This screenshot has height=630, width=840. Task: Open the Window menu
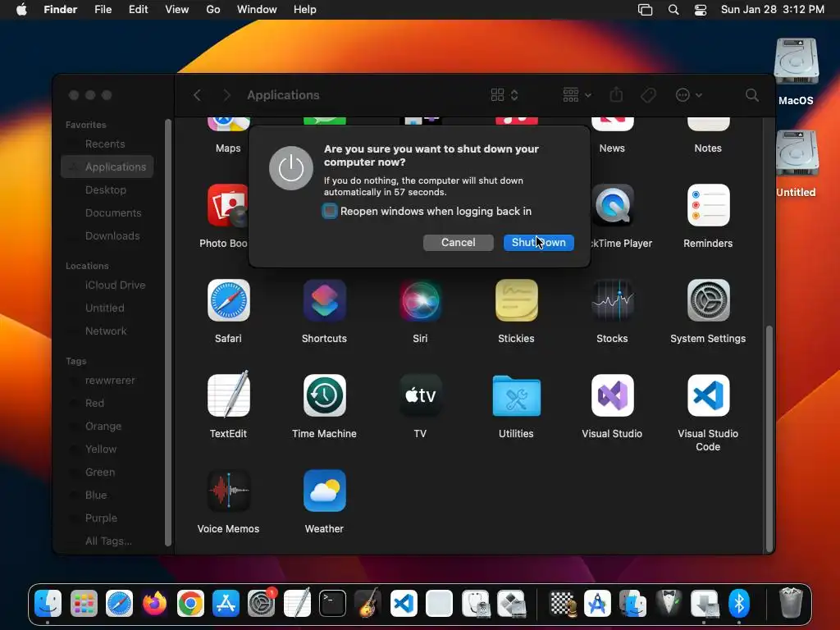point(257,10)
